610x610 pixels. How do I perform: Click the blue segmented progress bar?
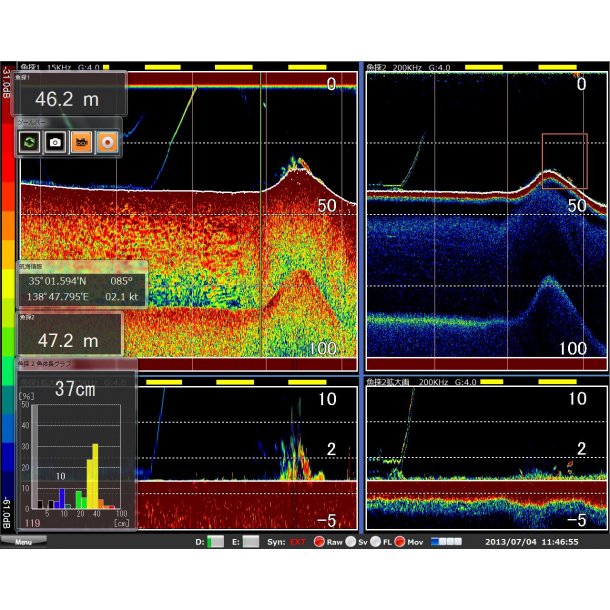click(446, 542)
